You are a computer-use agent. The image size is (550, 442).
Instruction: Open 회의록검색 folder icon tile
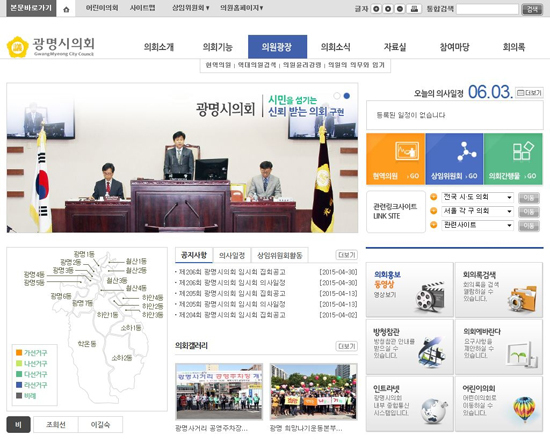499,290
